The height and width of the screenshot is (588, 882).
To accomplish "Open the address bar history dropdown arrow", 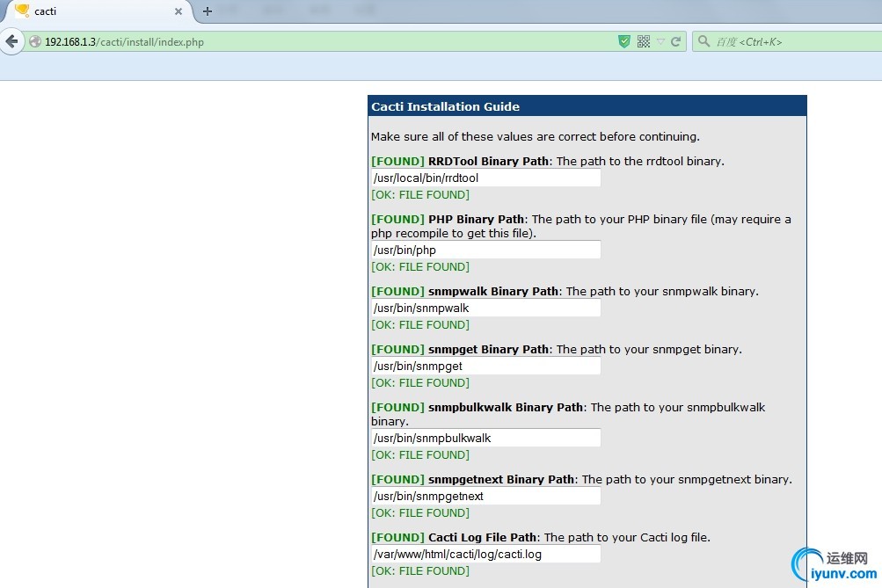I will point(661,41).
